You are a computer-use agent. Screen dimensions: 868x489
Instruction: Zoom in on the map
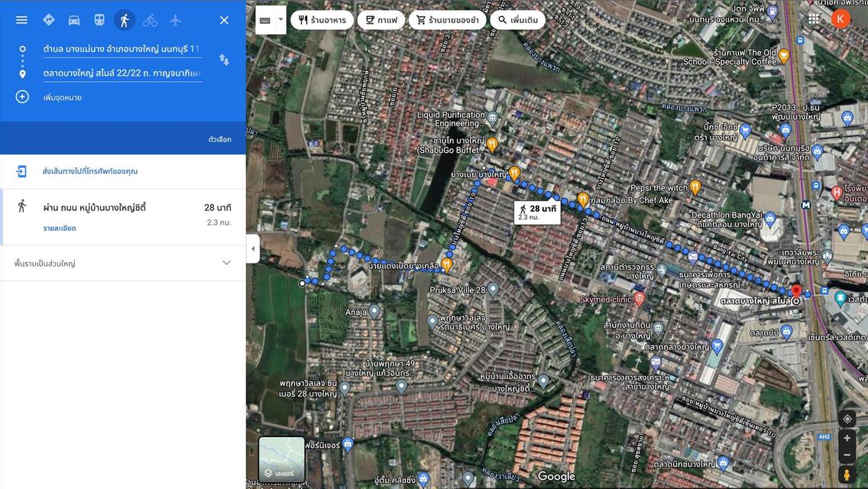[x=847, y=439]
